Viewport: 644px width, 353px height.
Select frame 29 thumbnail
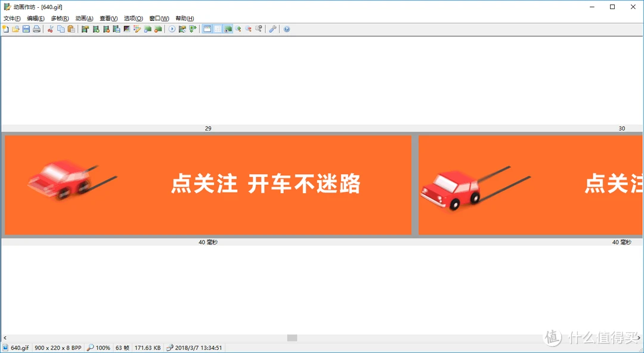(x=208, y=185)
